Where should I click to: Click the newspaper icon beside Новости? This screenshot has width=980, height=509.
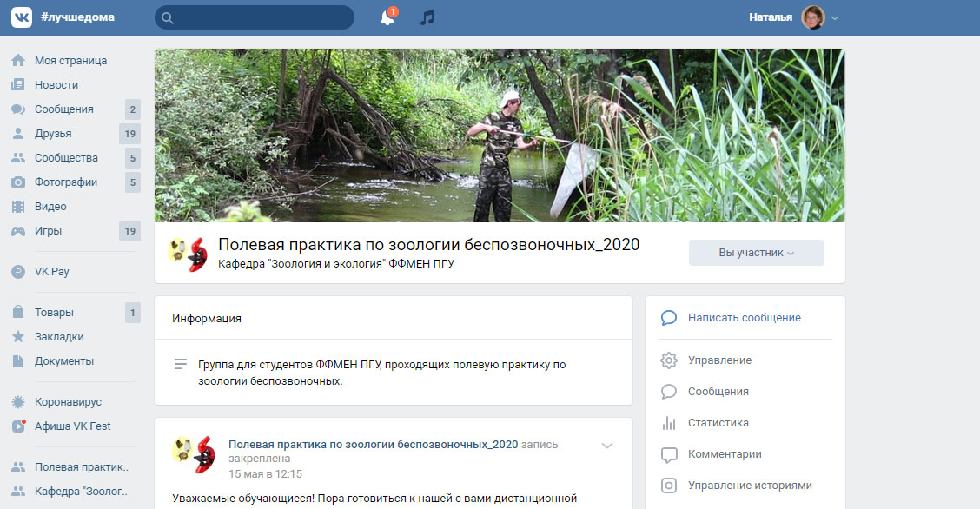[18, 85]
